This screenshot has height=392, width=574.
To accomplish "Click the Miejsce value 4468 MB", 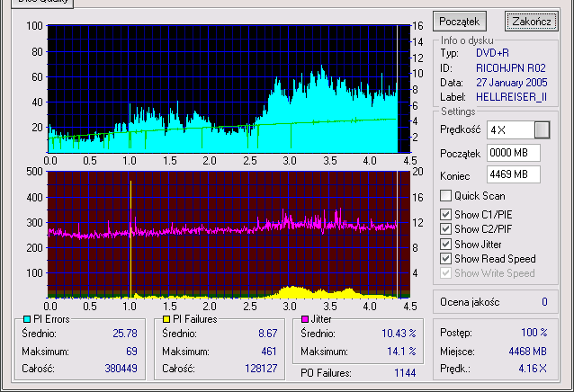I will pyautogui.click(x=527, y=352).
